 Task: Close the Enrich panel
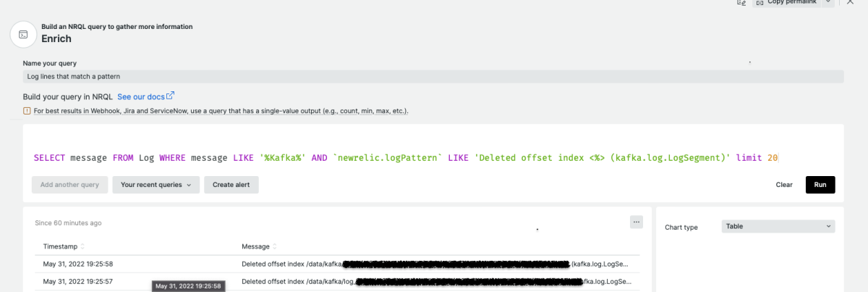pos(851,3)
